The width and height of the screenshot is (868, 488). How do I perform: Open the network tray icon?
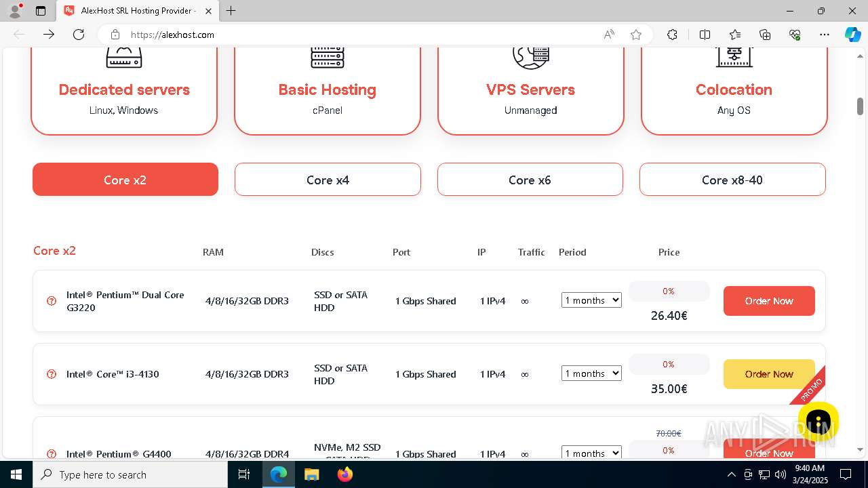click(x=764, y=474)
